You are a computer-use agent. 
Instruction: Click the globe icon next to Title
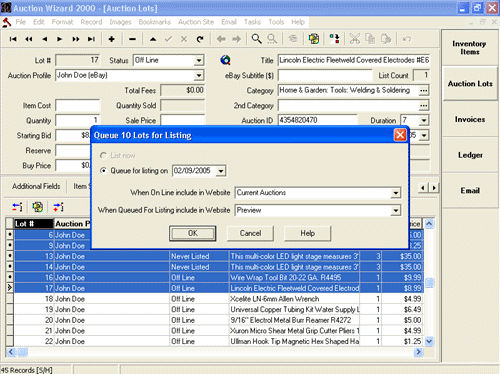226,60
